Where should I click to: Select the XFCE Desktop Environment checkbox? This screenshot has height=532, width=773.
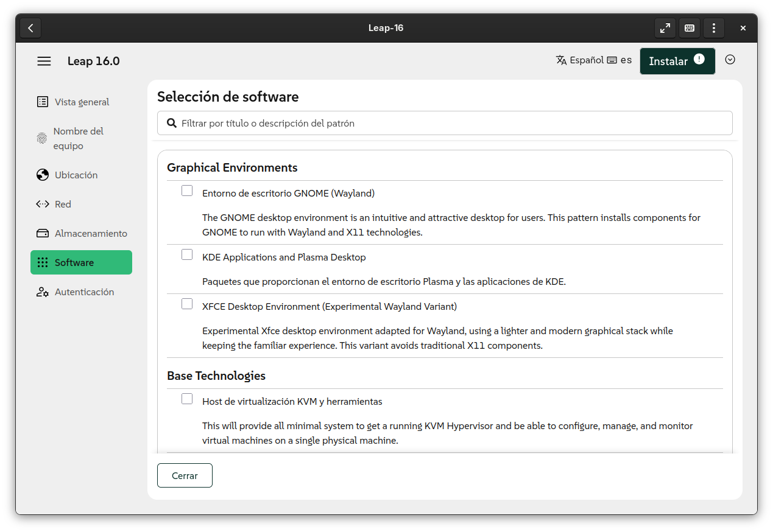(187, 304)
